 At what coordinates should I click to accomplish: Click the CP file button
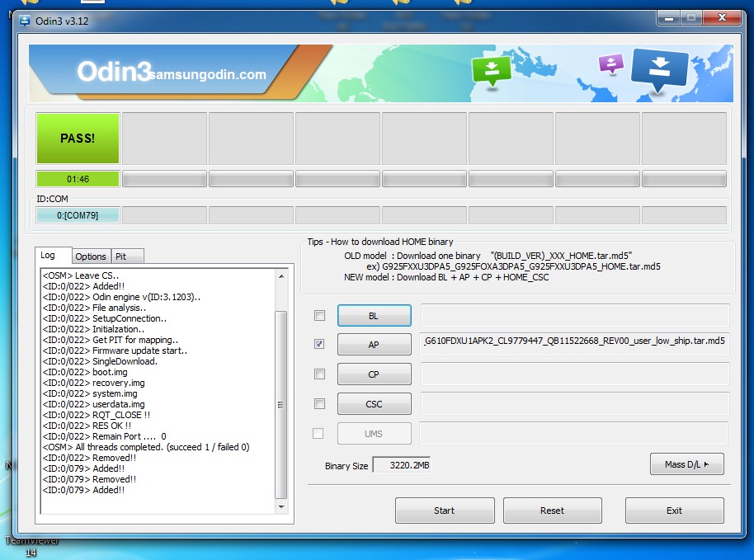[x=375, y=374]
